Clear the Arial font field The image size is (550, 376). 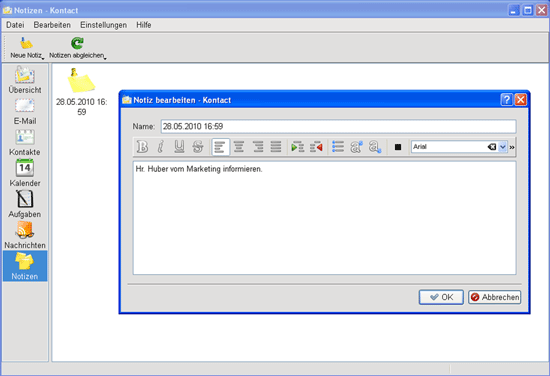pos(492,147)
